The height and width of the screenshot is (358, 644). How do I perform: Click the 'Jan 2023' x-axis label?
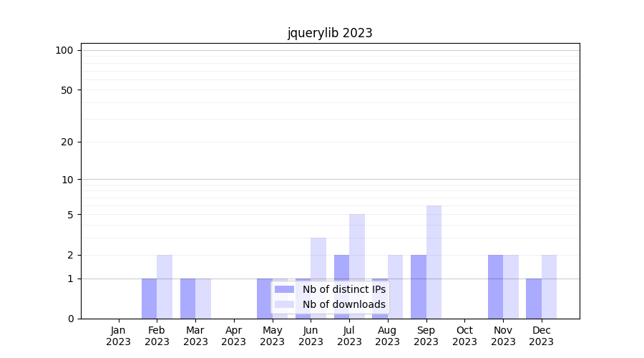[x=119, y=336]
